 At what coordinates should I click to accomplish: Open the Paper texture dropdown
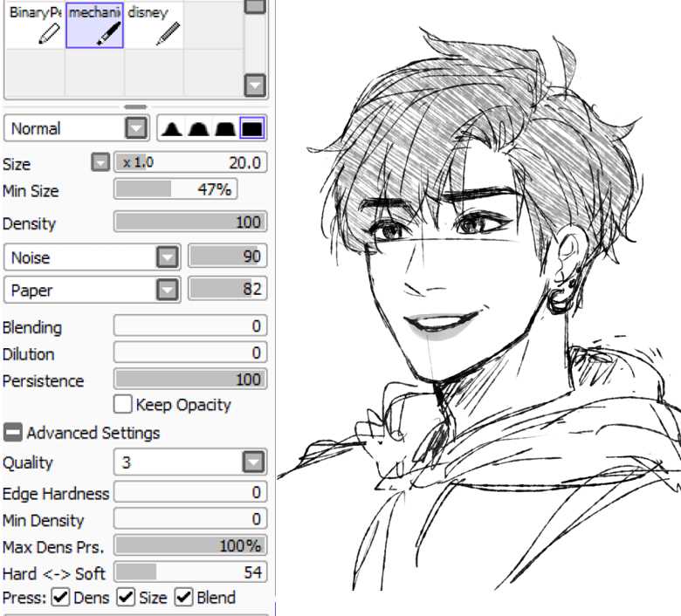(92, 290)
